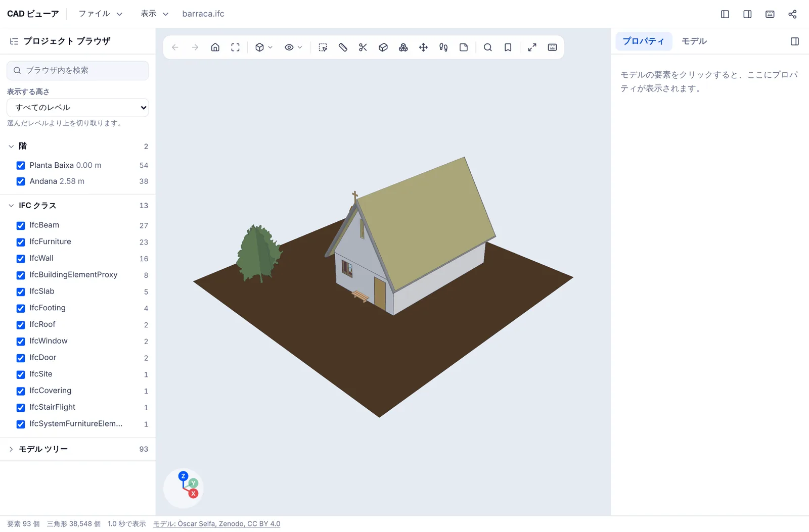Screen dimensions: 809x532
Task: Click the fit-to-view frame icon
Action: [x=236, y=47]
